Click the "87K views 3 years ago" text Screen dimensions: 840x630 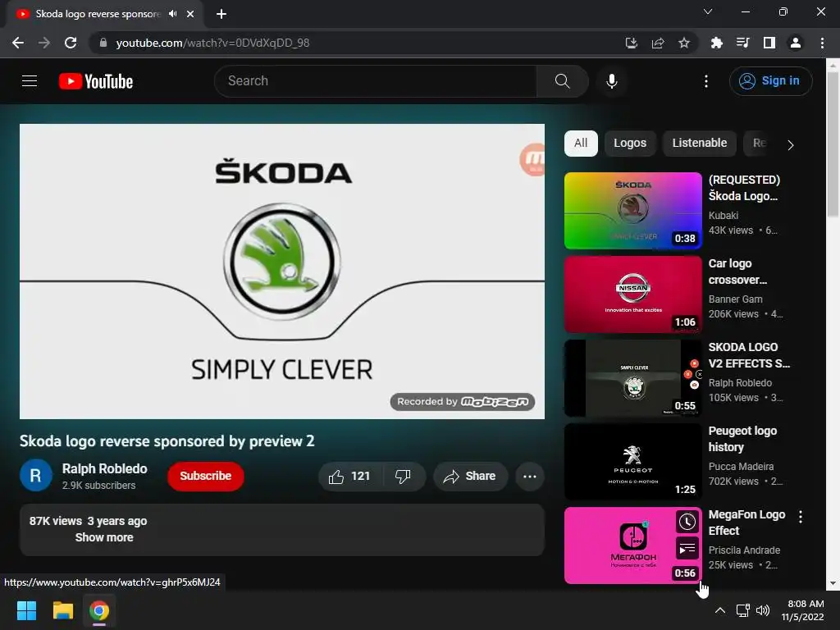pyautogui.click(x=89, y=521)
